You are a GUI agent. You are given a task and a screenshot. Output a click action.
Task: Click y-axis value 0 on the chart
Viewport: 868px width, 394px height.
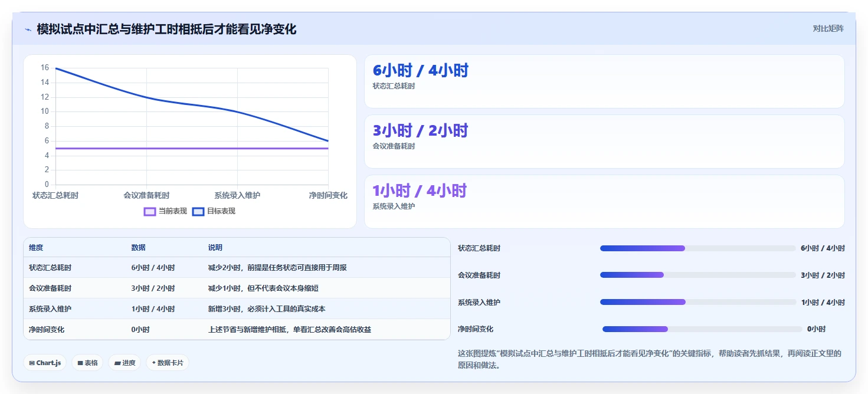47,184
